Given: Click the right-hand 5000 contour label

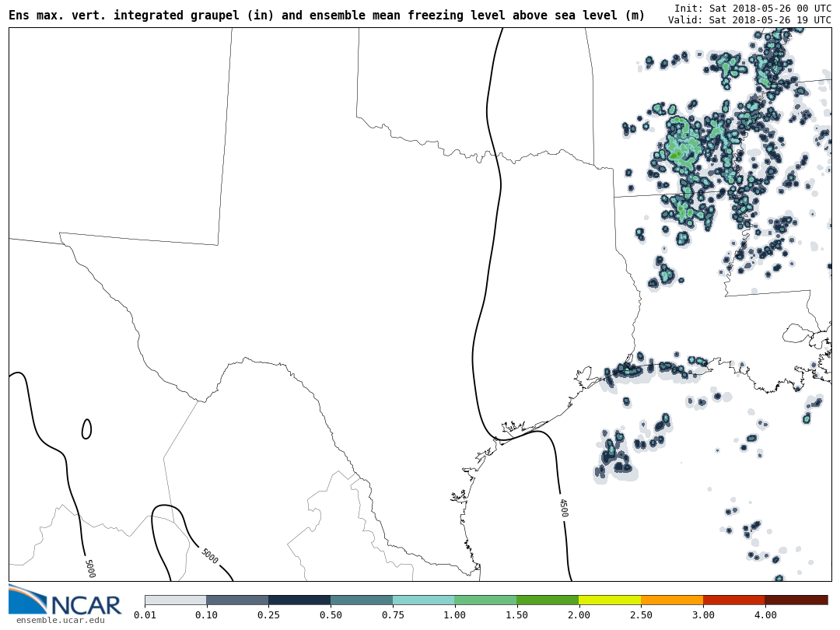Looking at the screenshot, I should (209, 556).
